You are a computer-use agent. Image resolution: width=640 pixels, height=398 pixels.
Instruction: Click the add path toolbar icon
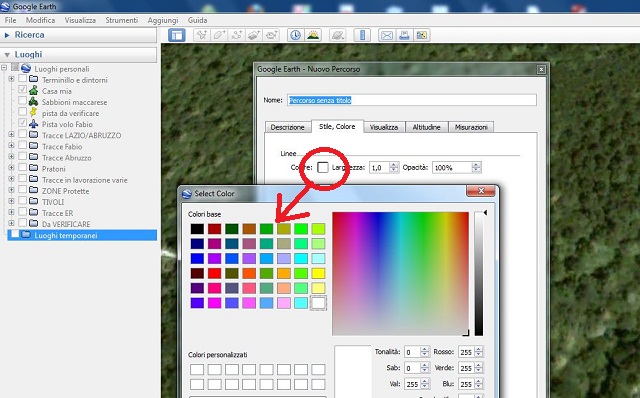237,35
